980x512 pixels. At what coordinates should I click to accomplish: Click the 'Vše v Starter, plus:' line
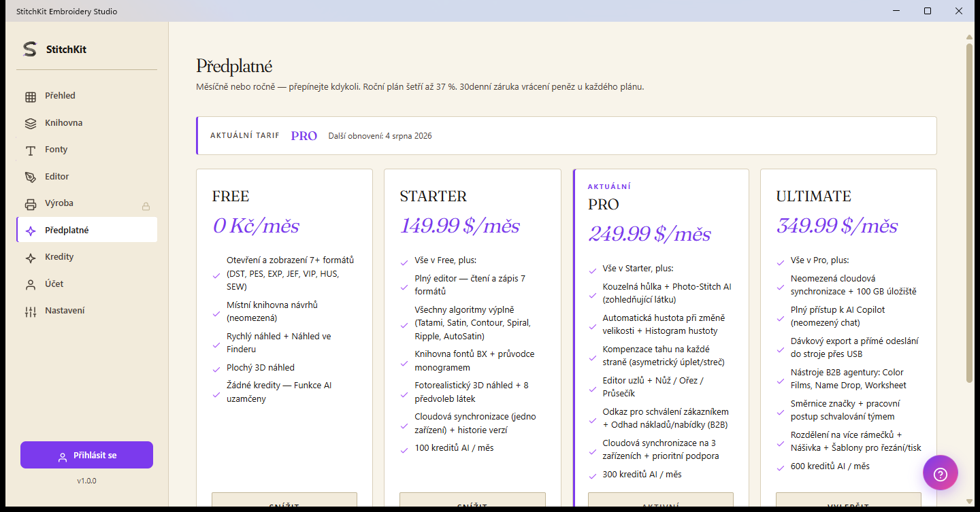638,269
